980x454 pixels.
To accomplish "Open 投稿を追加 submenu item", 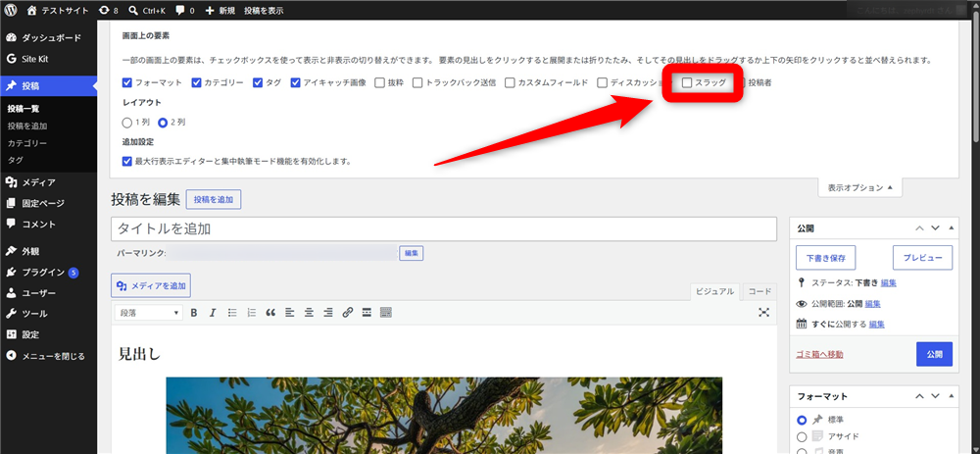I will [27, 126].
